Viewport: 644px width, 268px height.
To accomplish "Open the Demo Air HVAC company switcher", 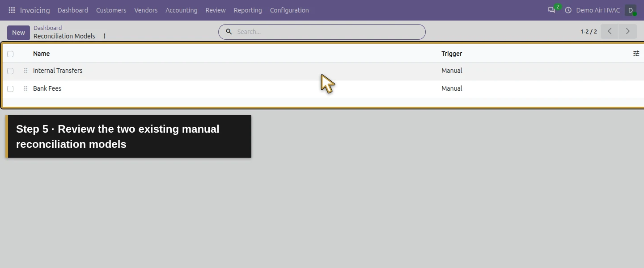I will pyautogui.click(x=598, y=10).
